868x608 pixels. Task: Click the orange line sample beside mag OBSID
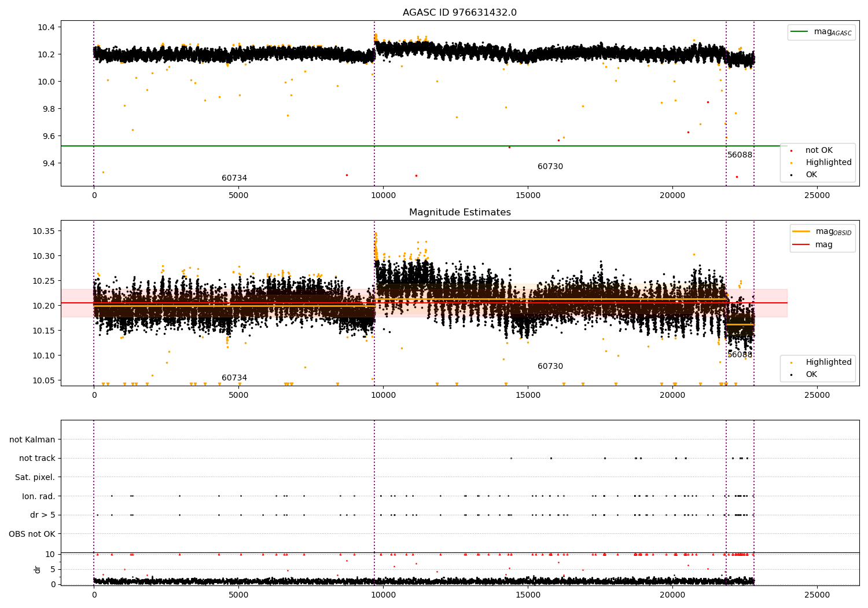point(801,232)
